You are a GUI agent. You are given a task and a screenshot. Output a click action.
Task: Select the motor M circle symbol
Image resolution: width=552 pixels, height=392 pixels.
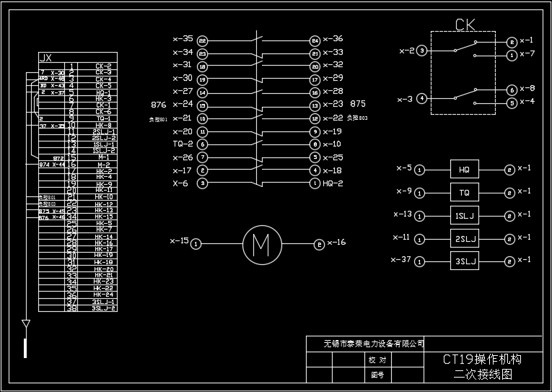coord(258,244)
